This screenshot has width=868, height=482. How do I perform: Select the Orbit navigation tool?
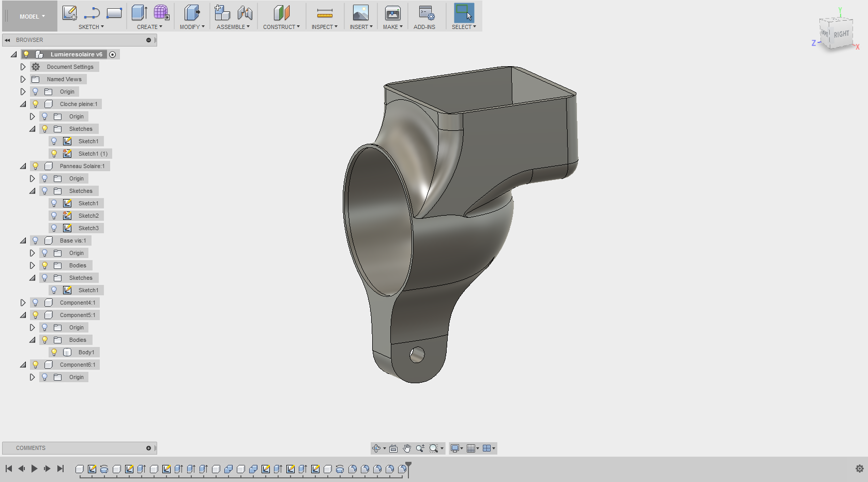(377, 448)
